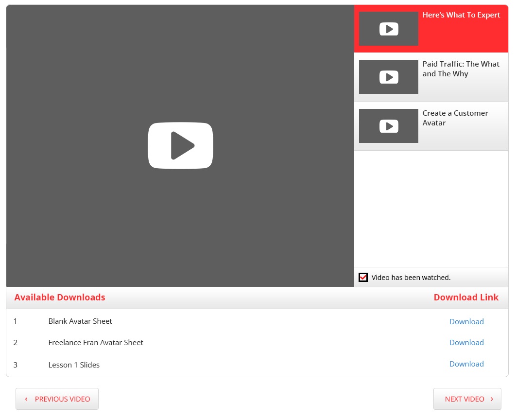Click the Available Downloads heading

[59, 297]
